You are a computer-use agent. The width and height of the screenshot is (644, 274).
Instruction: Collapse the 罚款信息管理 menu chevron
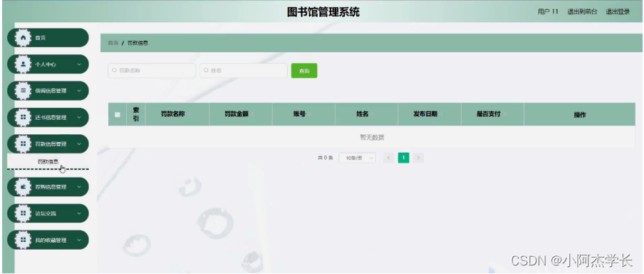pyautogui.click(x=79, y=143)
